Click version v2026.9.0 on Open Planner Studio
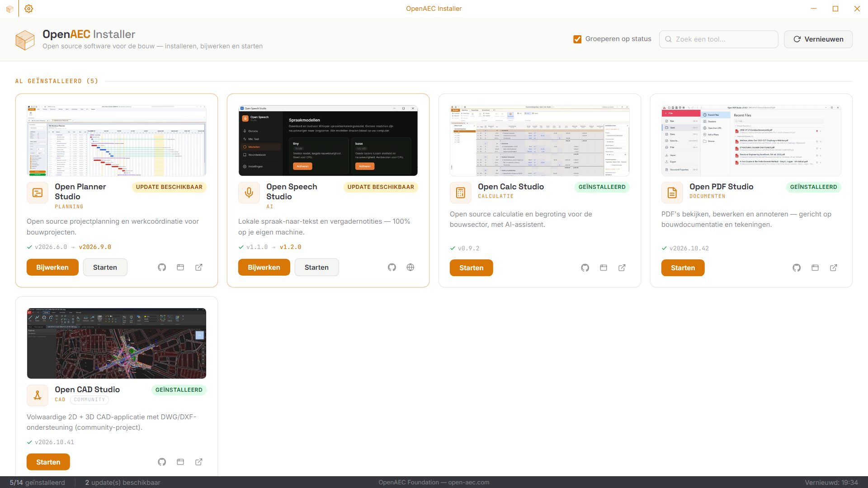This screenshot has height=488, width=868. pos(95,247)
